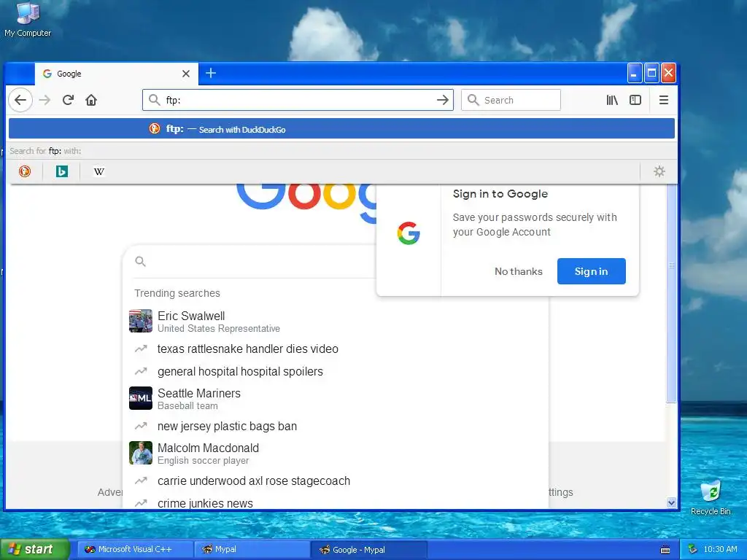Viewport: 747px width, 560px height.
Task: Open a new tab with plus button
Action: click(x=211, y=74)
